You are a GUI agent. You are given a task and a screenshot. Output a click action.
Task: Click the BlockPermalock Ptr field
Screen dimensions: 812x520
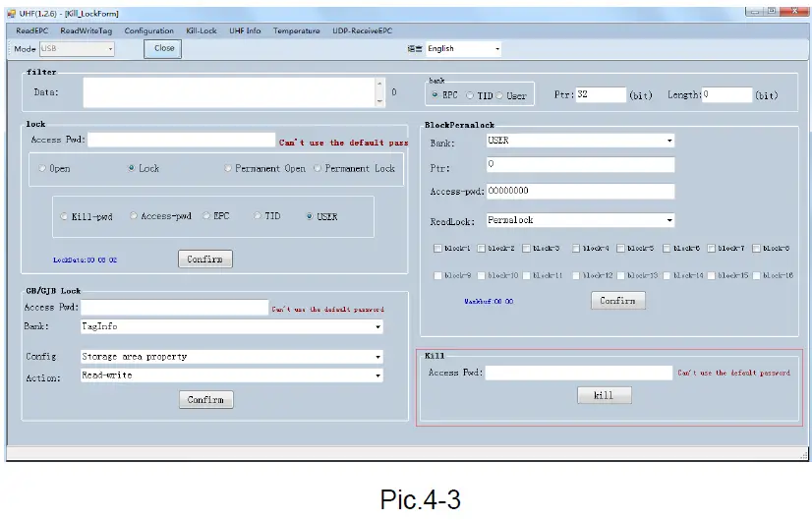coord(581,165)
